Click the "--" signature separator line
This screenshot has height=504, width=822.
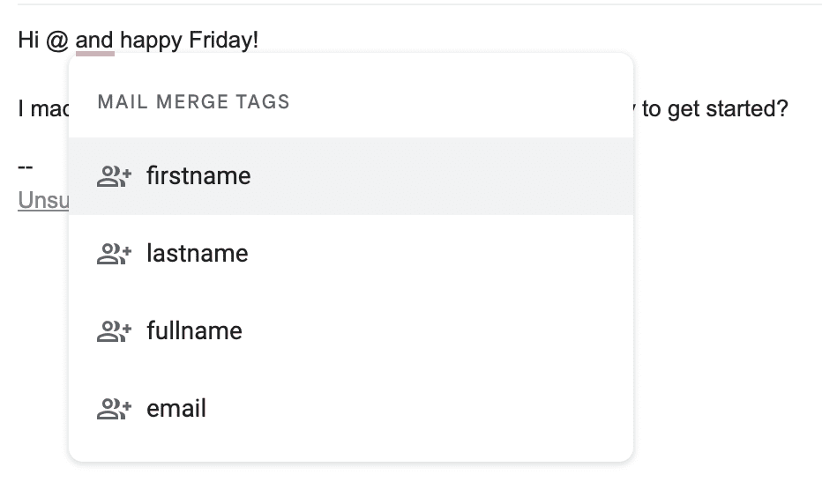tap(26, 167)
